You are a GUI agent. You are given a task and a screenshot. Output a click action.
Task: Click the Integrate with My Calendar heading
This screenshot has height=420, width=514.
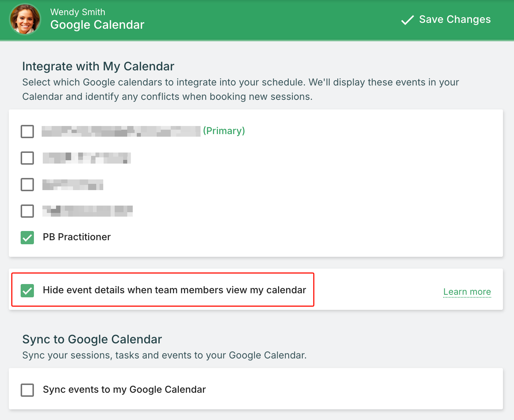pos(98,66)
